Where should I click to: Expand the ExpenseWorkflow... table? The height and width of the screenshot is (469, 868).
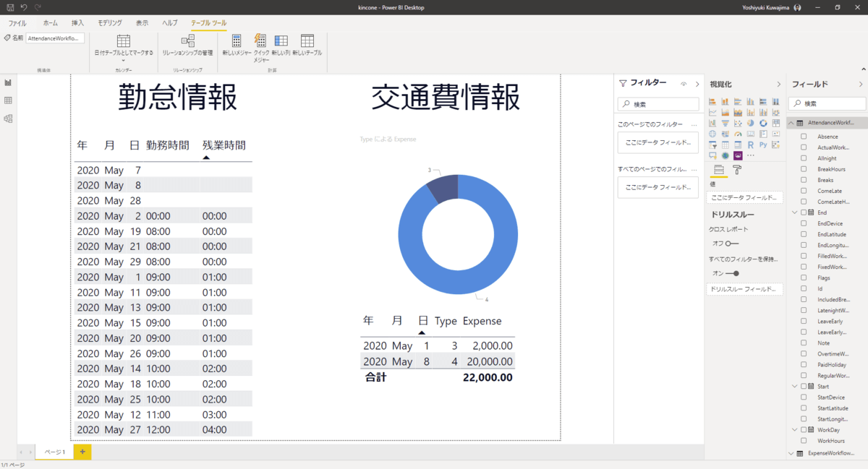pos(791,453)
